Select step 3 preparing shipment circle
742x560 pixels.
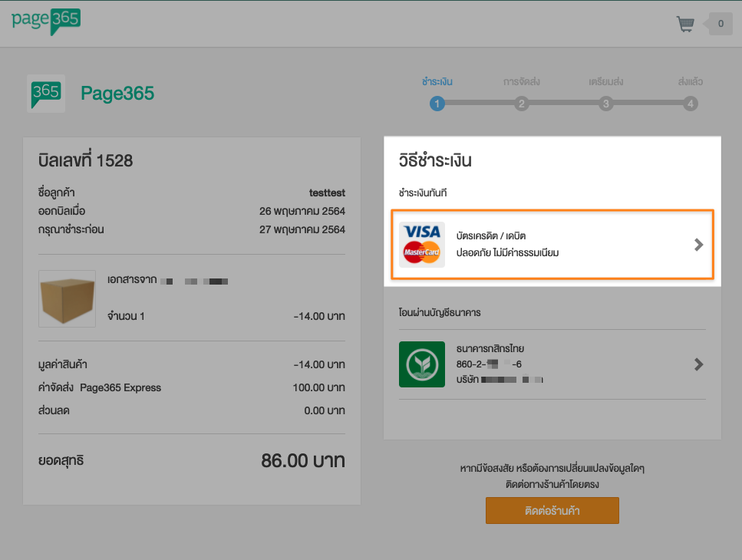(606, 104)
